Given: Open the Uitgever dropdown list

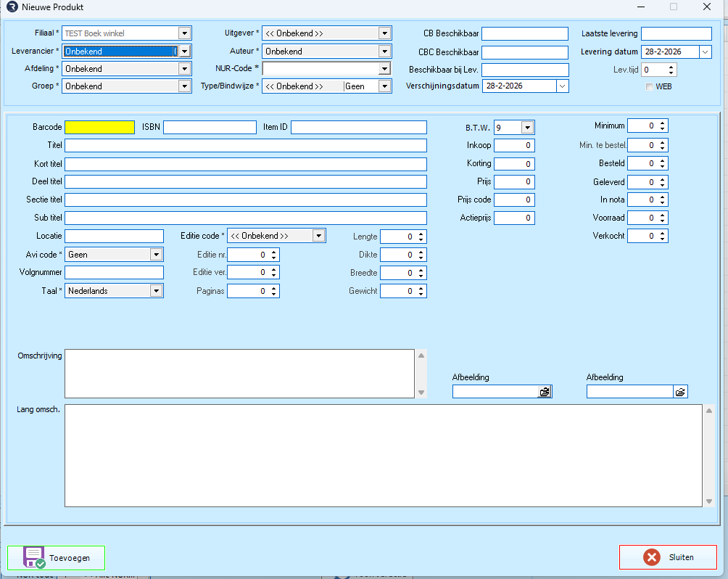Looking at the screenshot, I should 384,33.
